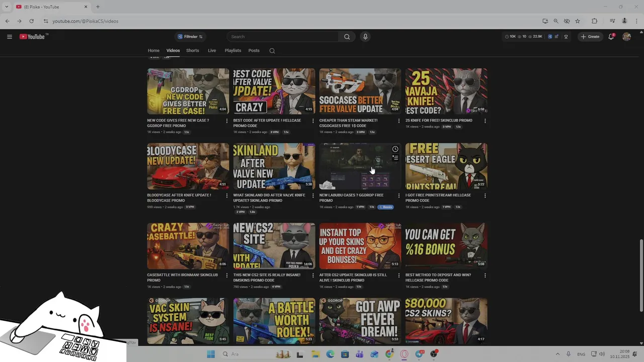Open the Chrome extensions puzzle icon
Image resolution: width=644 pixels, height=362 pixels.
(594, 21)
